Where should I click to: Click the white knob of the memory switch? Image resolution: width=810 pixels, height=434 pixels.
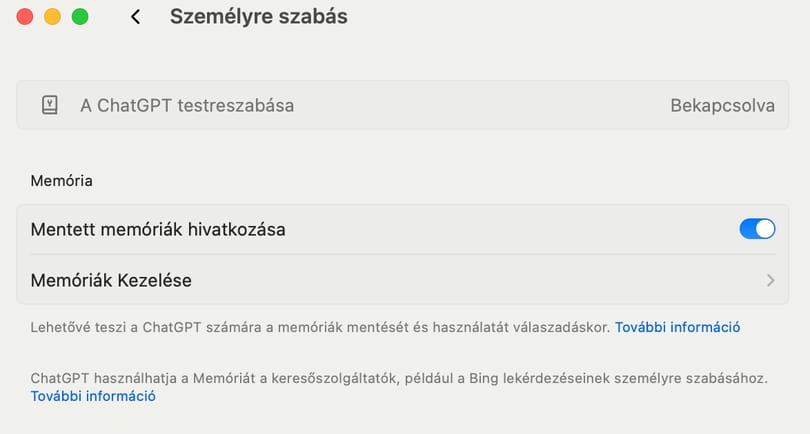pyautogui.click(x=765, y=229)
